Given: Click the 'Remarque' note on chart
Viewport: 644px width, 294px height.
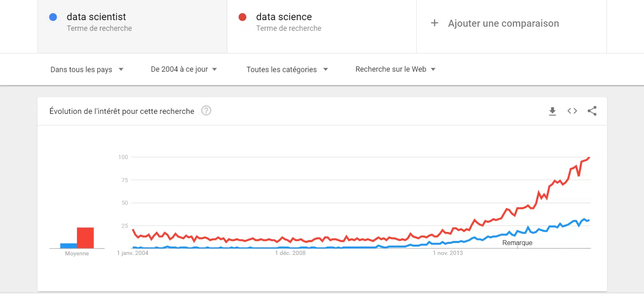Looking at the screenshot, I should click(x=517, y=243).
